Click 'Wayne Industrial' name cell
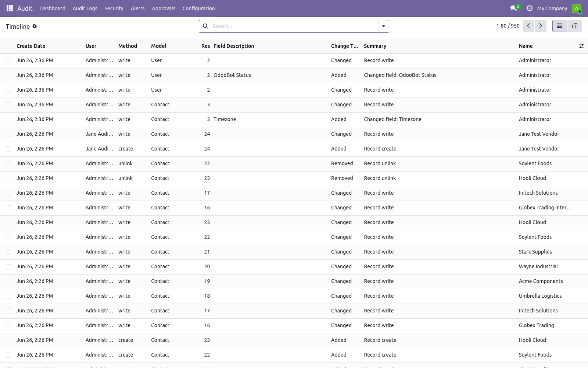 tap(538, 266)
